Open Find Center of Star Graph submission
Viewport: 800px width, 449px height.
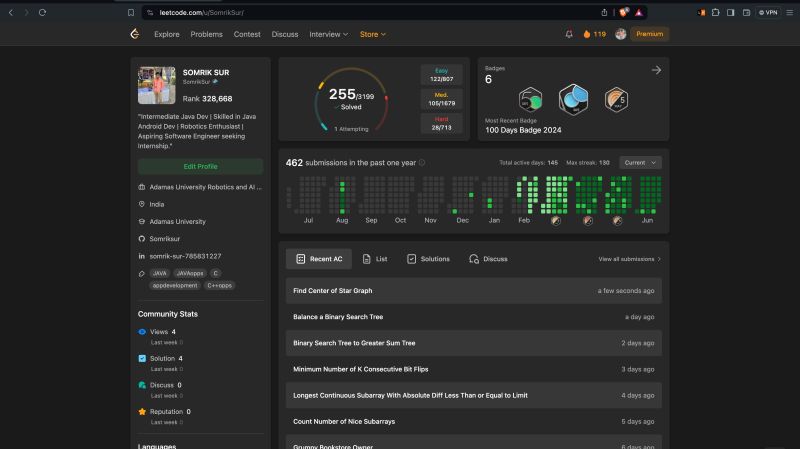(473, 291)
